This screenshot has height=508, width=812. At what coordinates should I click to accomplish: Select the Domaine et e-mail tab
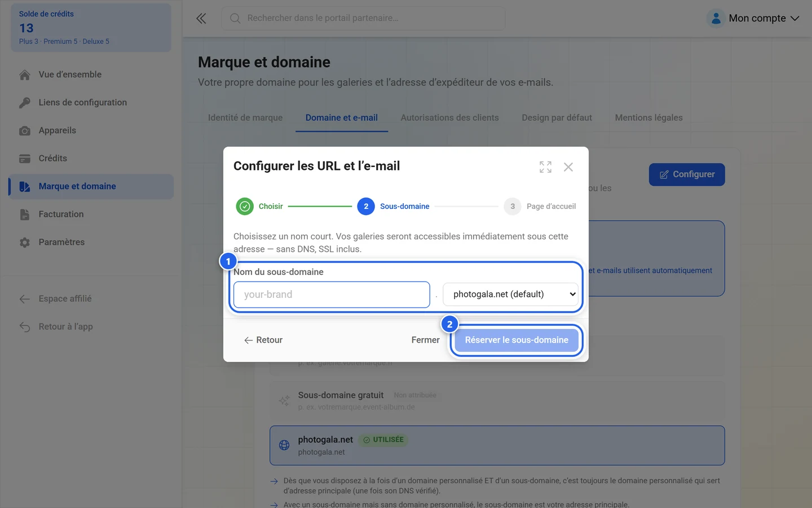pyautogui.click(x=342, y=118)
